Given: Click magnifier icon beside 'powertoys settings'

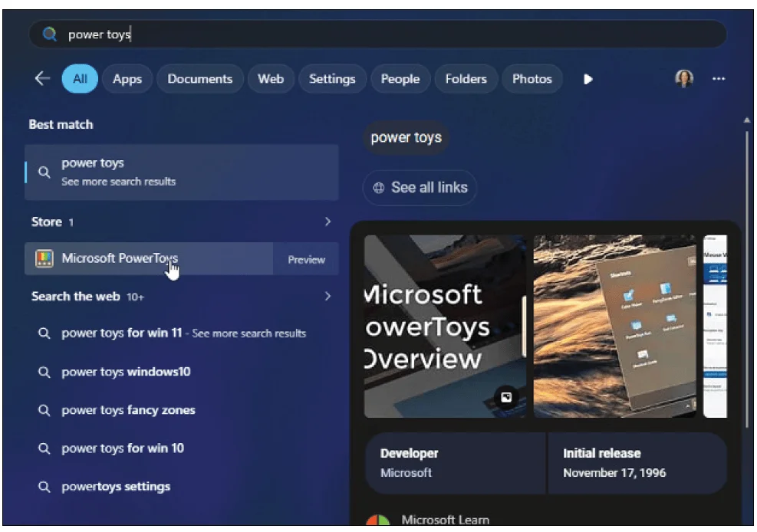Looking at the screenshot, I should [44, 487].
